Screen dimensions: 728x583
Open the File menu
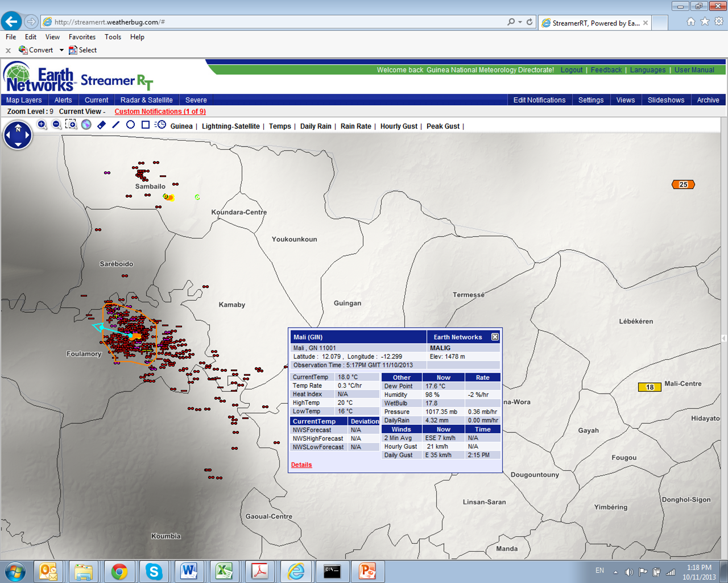coord(11,37)
